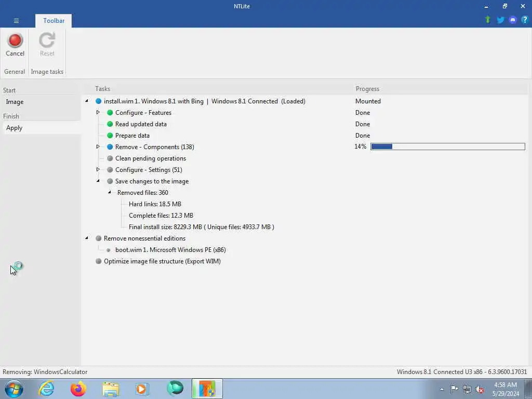Open the Help question mark icon
532x399 pixels.
pos(525,20)
